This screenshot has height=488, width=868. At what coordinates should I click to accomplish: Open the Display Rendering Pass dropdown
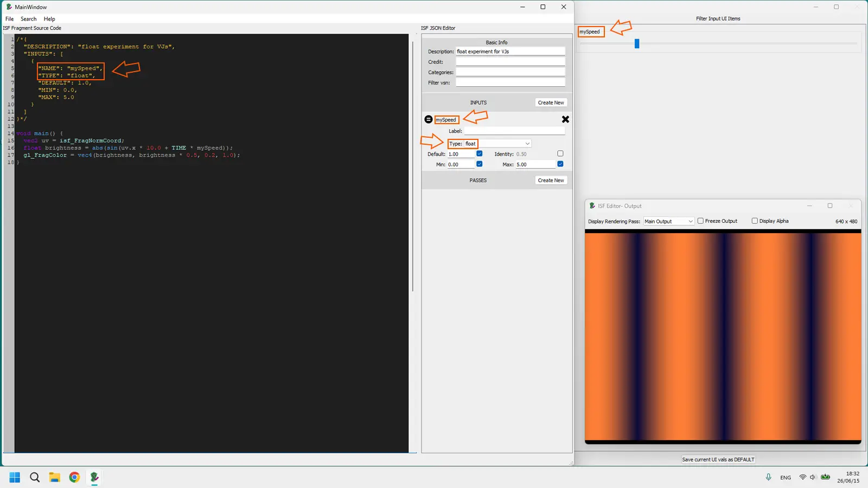[x=668, y=221]
